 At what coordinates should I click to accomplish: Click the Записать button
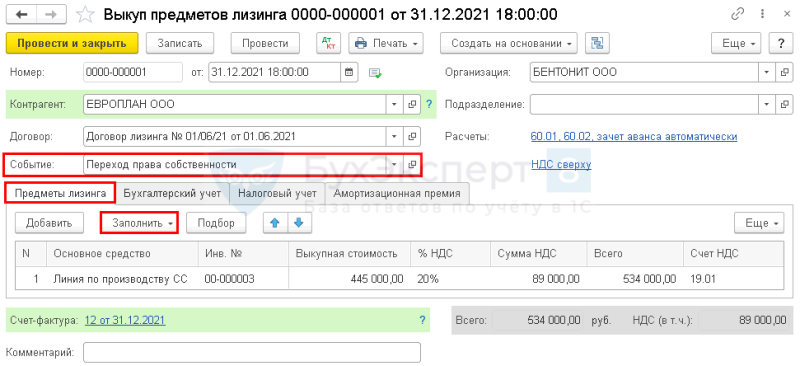pos(180,43)
